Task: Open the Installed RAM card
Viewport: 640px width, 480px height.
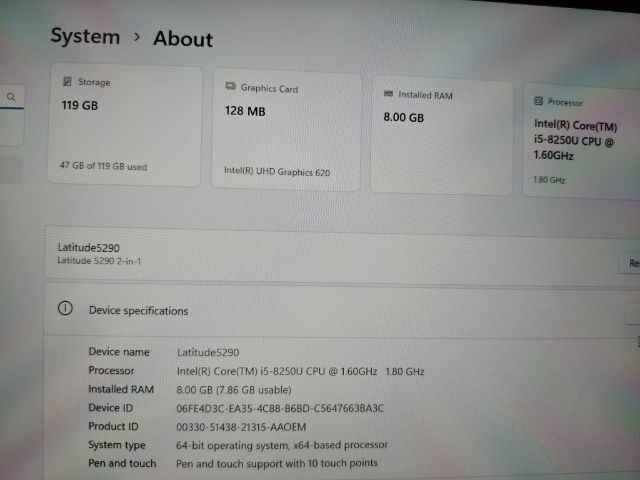Action: click(441, 135)
